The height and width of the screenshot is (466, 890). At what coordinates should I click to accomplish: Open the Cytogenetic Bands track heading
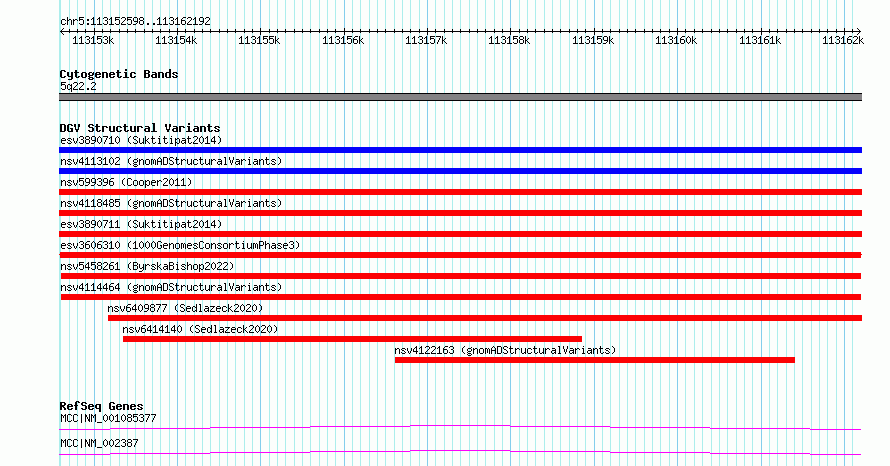[x=119, y=74]
